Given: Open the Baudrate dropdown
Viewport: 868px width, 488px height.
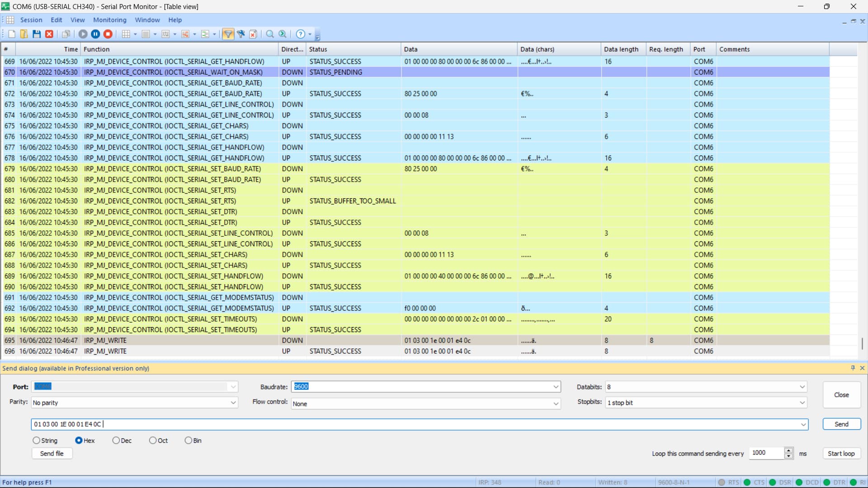Looking at the screenshot, I should (556, 387).
